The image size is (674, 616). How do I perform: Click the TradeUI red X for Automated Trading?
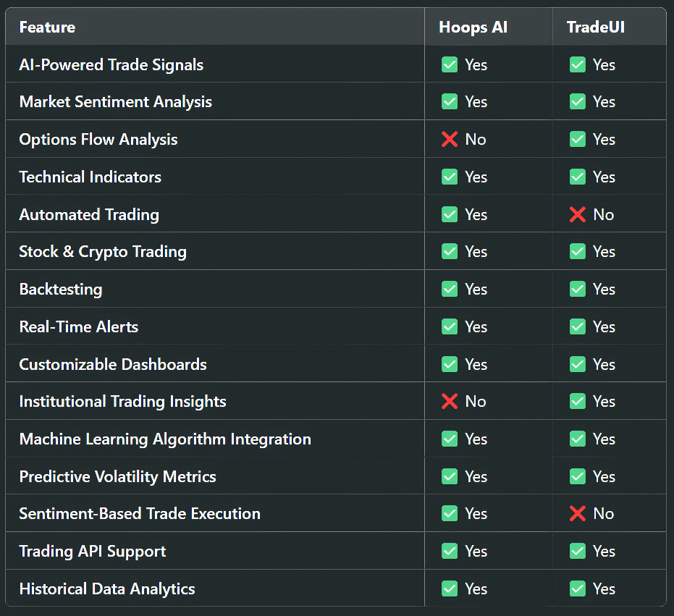[x=578, y=214]
